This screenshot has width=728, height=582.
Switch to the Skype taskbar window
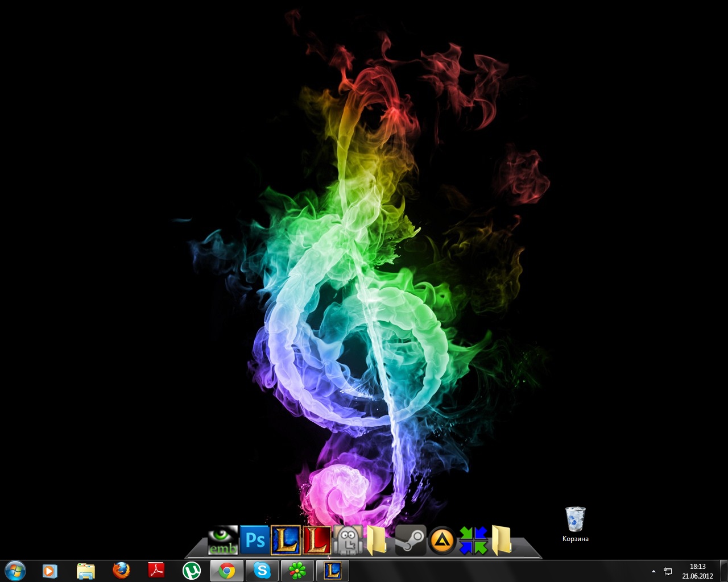(x=262, y=570)
